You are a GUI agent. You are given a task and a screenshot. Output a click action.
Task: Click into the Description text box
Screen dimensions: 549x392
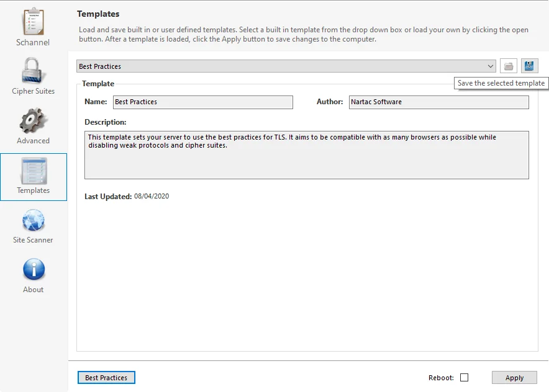(306, 155)
